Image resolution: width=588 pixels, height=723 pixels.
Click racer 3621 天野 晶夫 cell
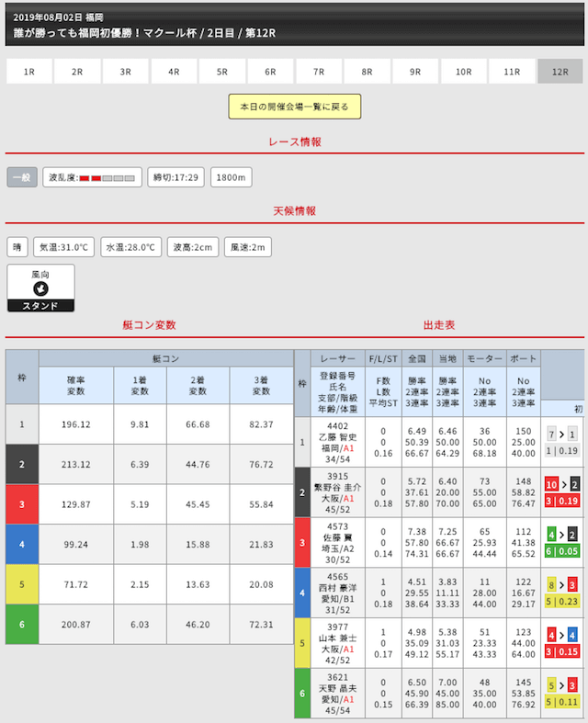[x=337, y=694]
